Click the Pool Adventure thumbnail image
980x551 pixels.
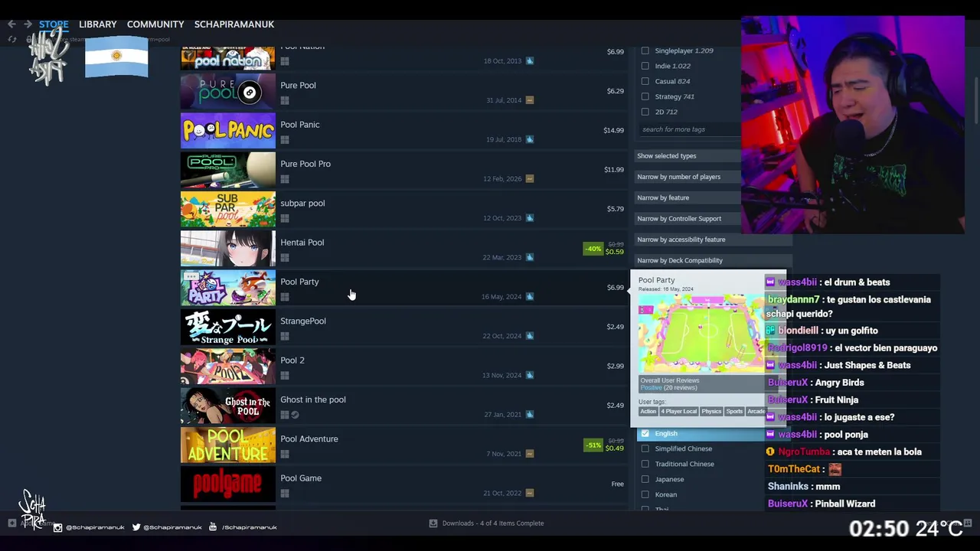coord(228,445)
